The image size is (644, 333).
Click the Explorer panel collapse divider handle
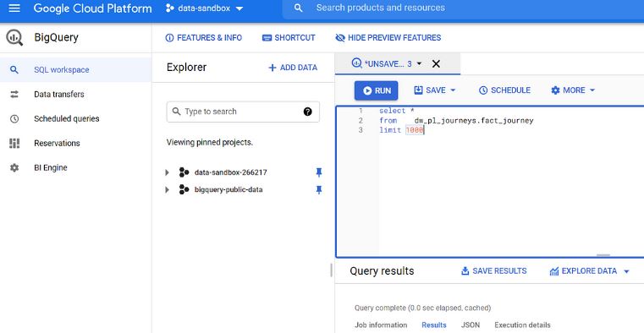[x=331, y=270]
